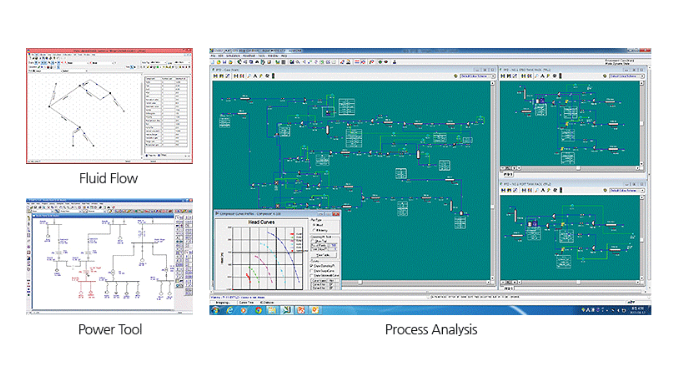This screenshot has height=390, width=680.
Task: Open the Fluid Flow screenshot thumbnail
Action: (x=109, y=106)
